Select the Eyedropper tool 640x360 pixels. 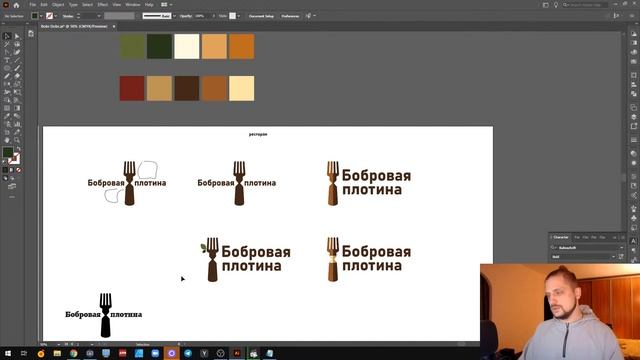click(x=7, y=116)
